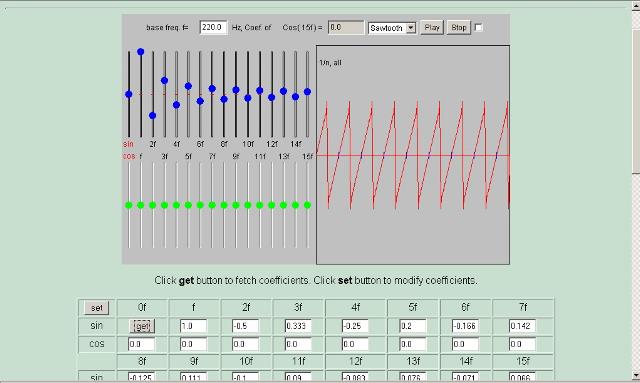Click the Play button

pyautogui.click(x=432, y=28)
